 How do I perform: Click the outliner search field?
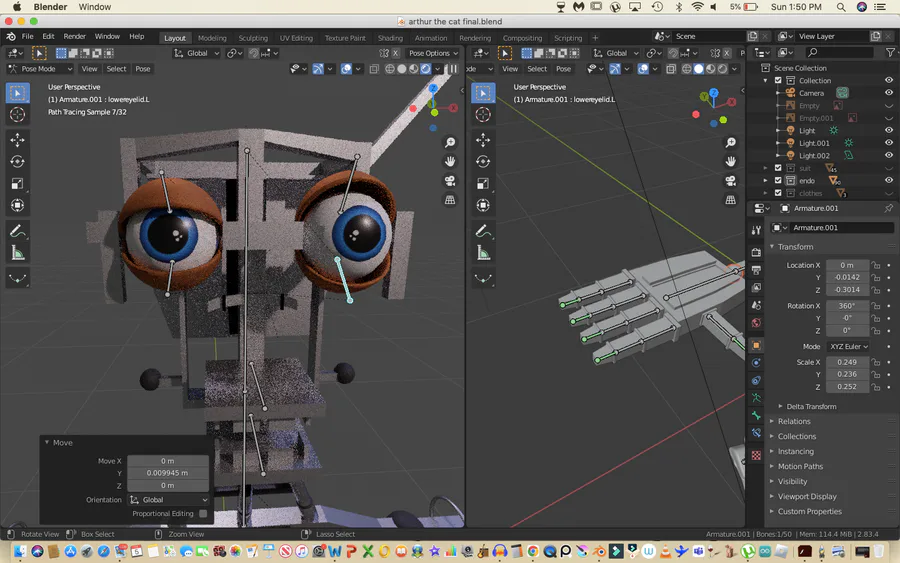coord(840,52)
